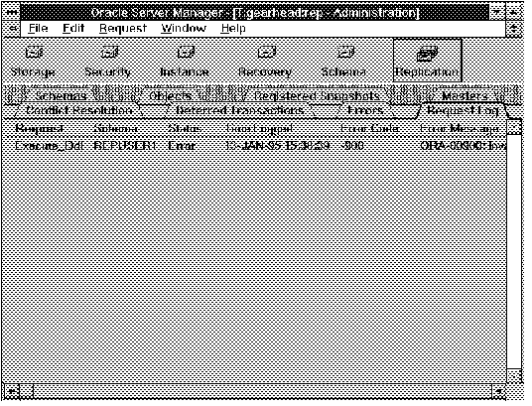Switch to the Errors tab
Viewport: 532px width, 406px height.
(364, 110)
